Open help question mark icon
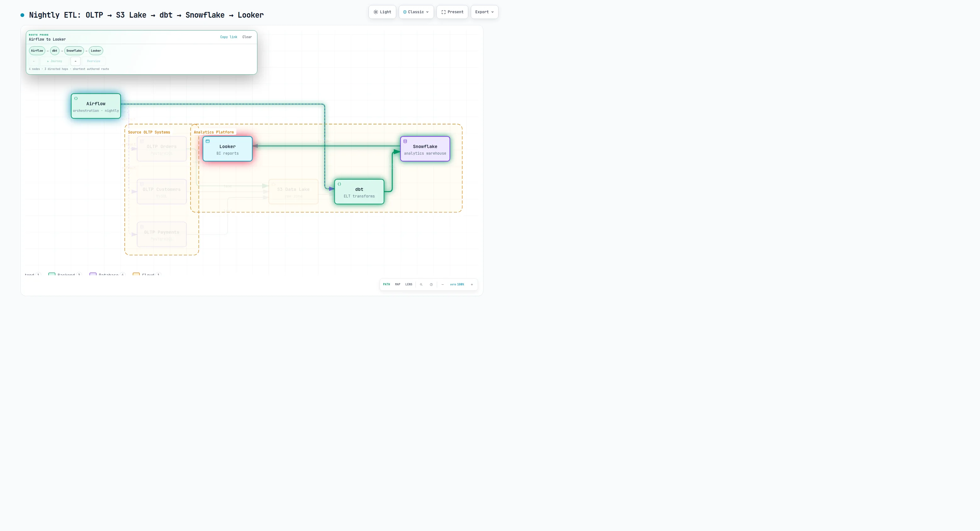The height and width of the screenshot is (531, 980). click(431, 284)
